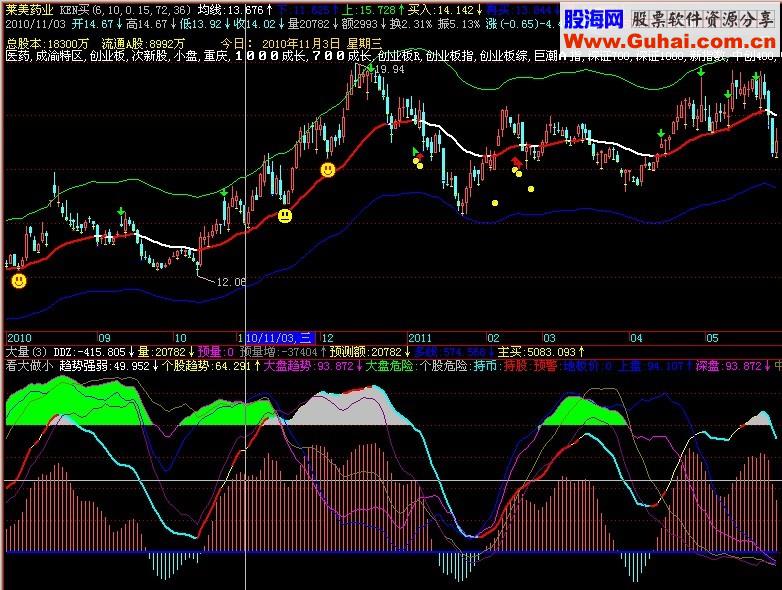Click the smiley face below the 2010 start
The image size is (782, 590).
(18, 281)
